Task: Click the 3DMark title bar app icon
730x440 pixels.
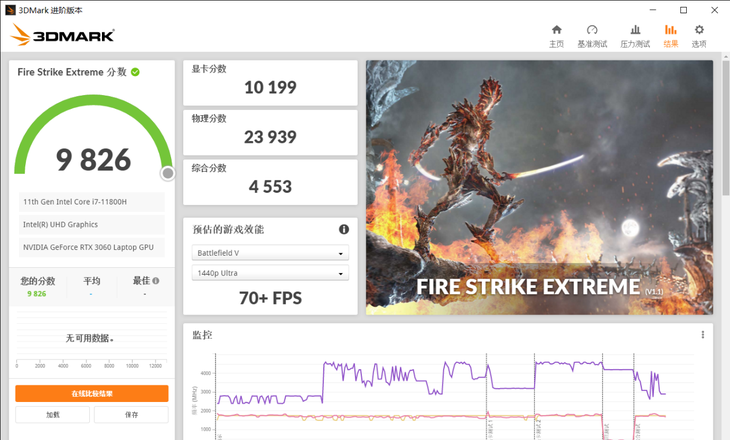Action: point(10,10)
